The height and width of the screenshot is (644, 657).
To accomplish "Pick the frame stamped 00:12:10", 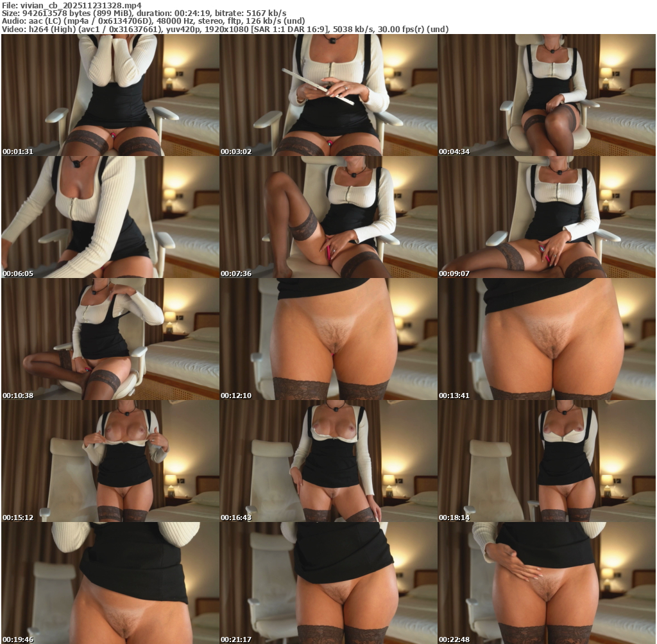I will click(x=328, y=339).
